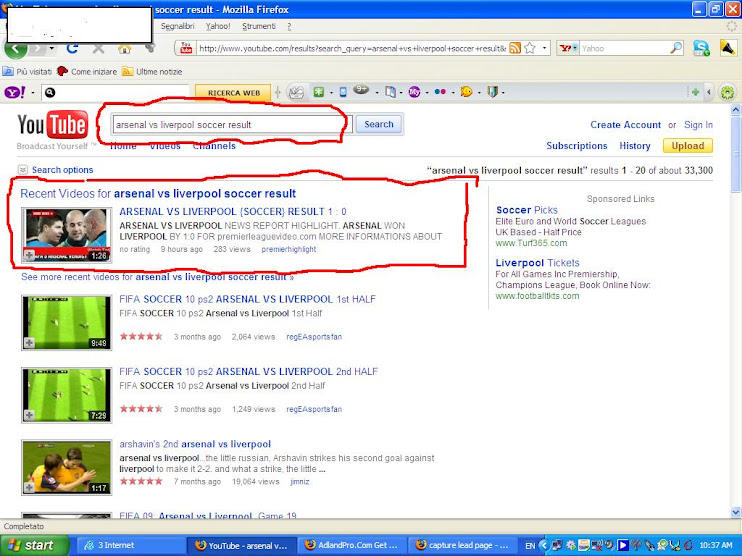Viewport: 742px width, 556px height.
Task: Add the 1:26 Arsenal video to queue
Action: pyautogui.click(x=29, y=256)
